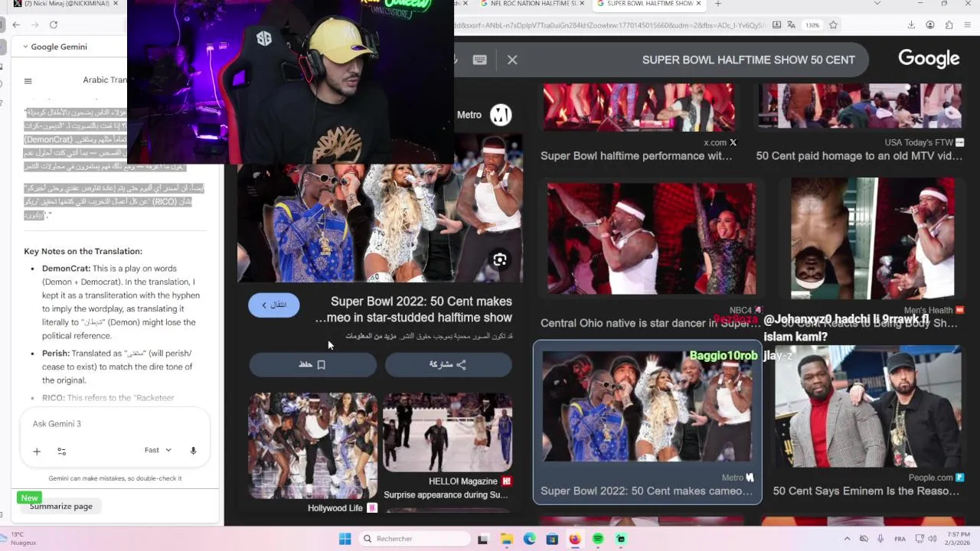Viewport: 980px width, 551px height.
Task: Open Spotify from the taskbar
Action: [598, 539]
